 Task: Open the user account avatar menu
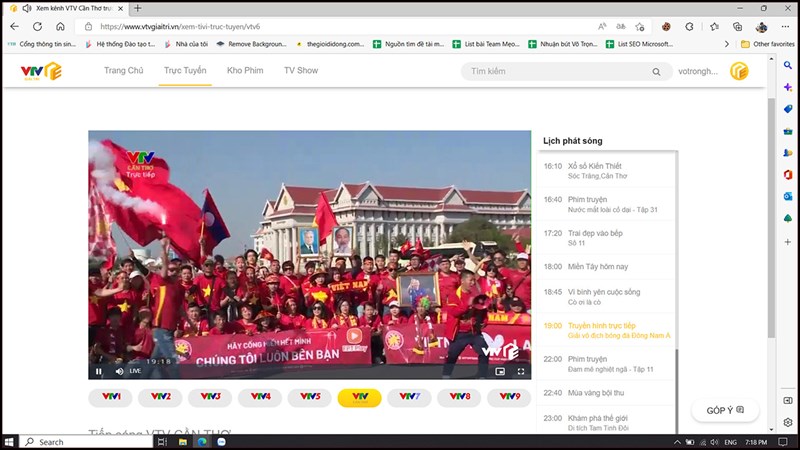[739, 71]
